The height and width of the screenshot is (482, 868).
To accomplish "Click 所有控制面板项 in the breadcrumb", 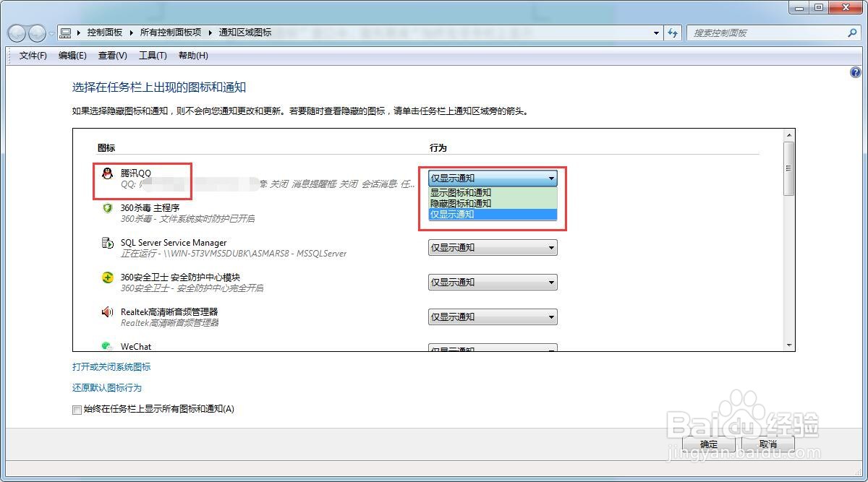I will [171, 33].
